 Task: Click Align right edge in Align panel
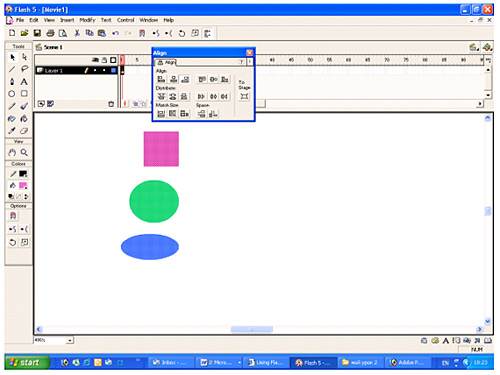(x=185, y=79)
